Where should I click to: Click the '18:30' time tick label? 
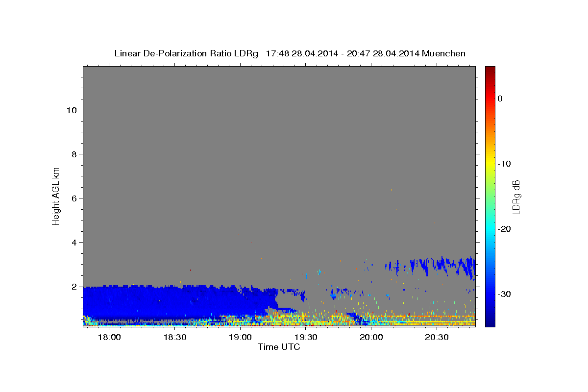(175, 338)
